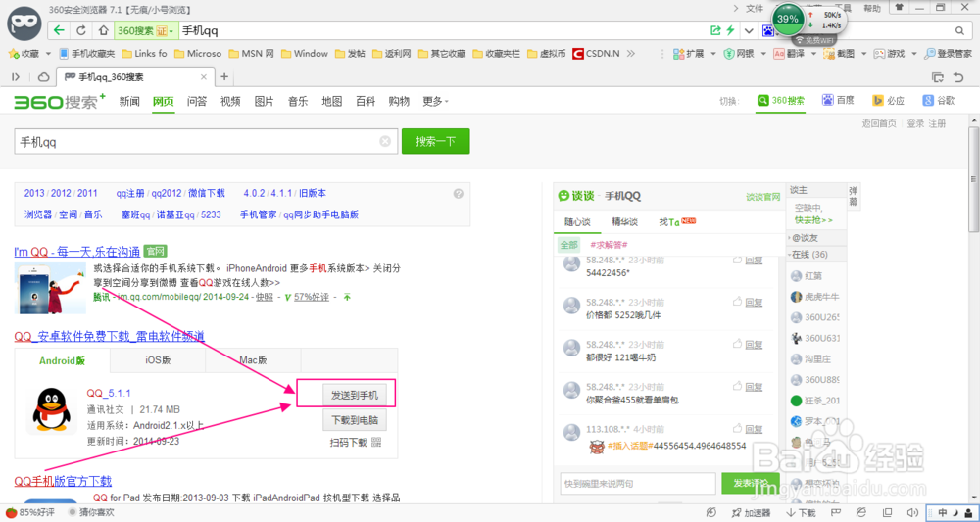Click the green 搜索一下 button

(436, 142)
